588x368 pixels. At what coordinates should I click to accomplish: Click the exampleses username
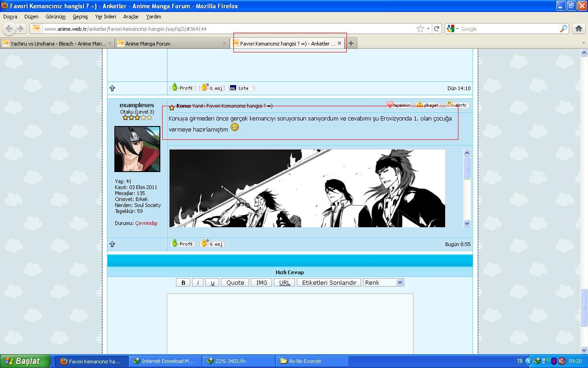tap(137, 105)
